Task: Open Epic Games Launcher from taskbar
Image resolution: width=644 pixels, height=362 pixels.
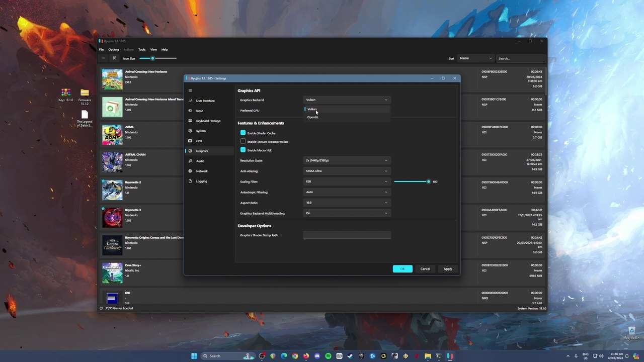Action: click(361, 356)
